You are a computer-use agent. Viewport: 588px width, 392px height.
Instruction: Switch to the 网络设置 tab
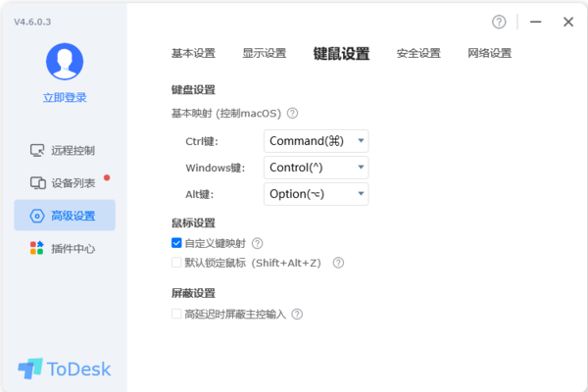tap(489, 54)
